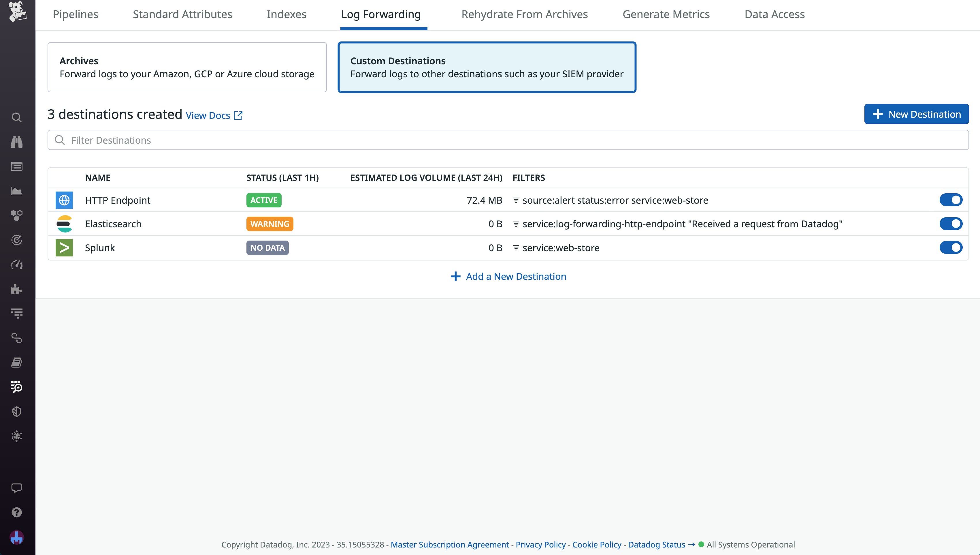The height and width of the screenshot is (555, 980).
Task: Open the Datadog logo at top left
Action: (x=17, y=12)
